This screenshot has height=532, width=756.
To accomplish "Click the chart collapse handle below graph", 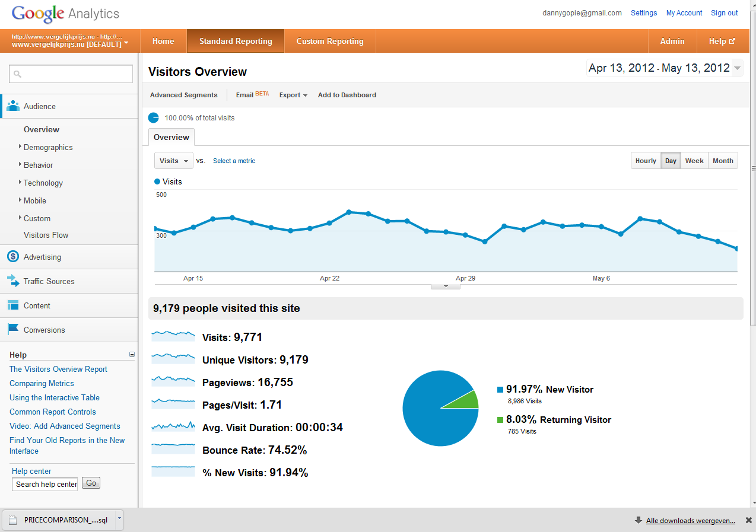I will pyautogui.click(x=445, y=286).
